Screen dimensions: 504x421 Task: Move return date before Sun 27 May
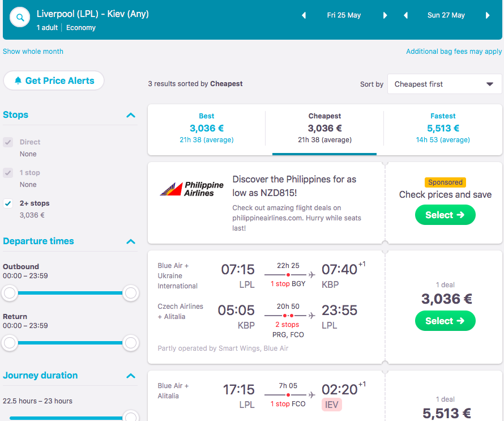click(x=405, y=15)
